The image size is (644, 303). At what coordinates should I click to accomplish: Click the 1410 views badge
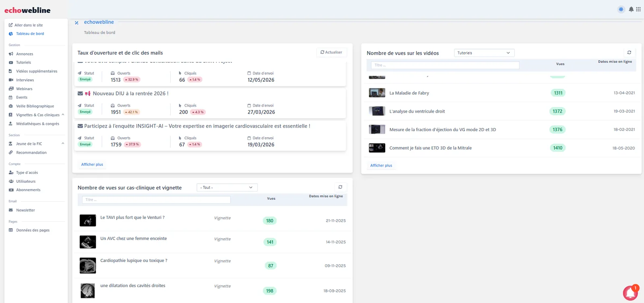(558, 148)
